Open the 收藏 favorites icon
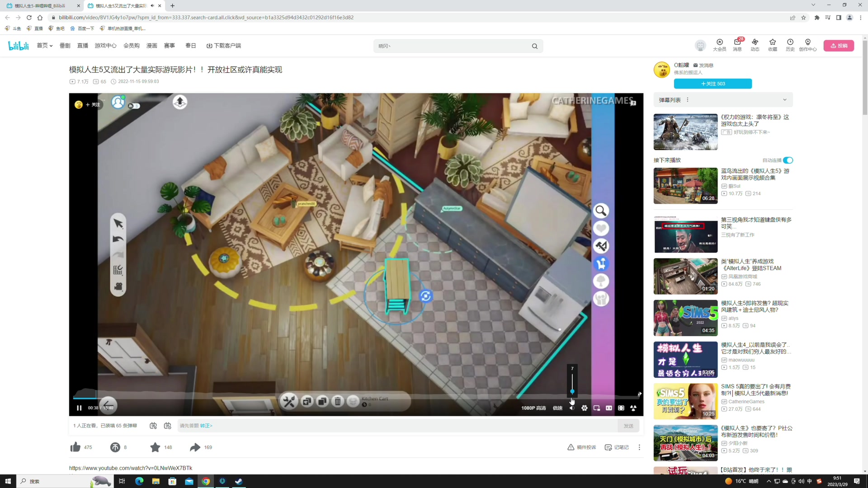This screenshot has height=488, width=868. tap(773, 45)
